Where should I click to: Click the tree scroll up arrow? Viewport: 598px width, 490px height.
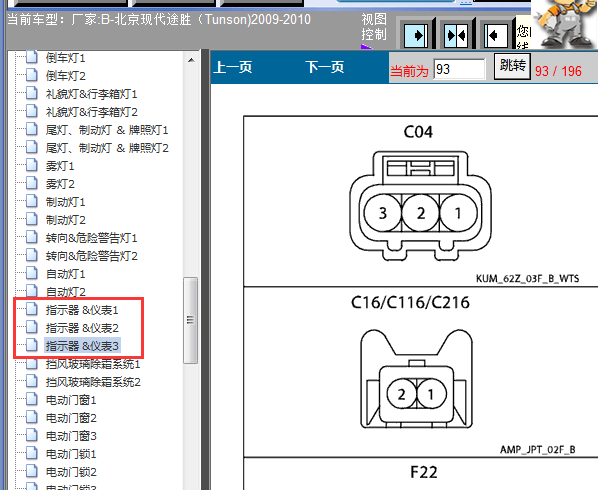[x=191, y=60]
